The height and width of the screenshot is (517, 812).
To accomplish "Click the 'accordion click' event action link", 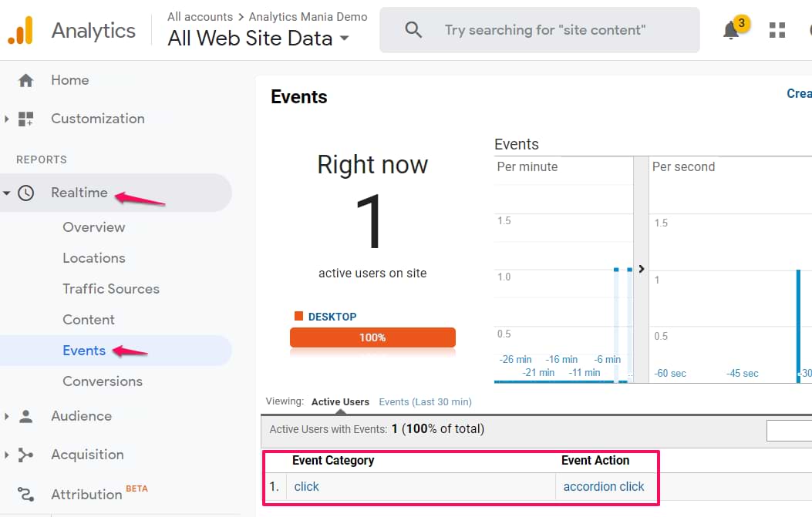I will pos(604,486).
